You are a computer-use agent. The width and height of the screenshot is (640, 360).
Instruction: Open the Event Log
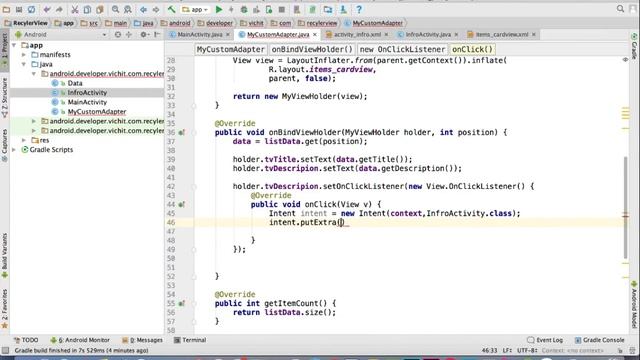tap(545, 340)
